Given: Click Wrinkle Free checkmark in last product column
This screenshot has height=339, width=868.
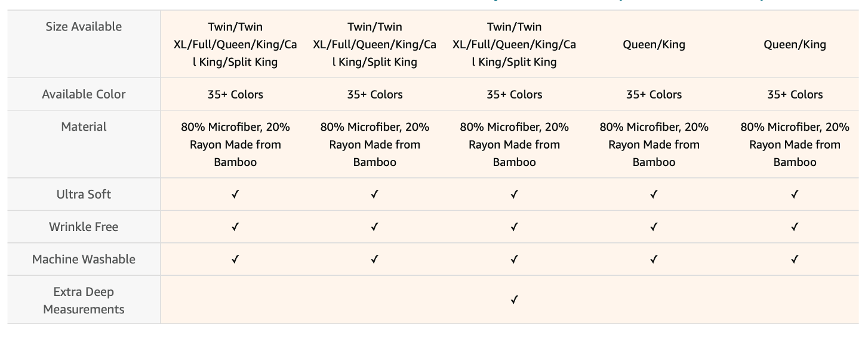Looking at the screenshot, I should click(795, 227).
